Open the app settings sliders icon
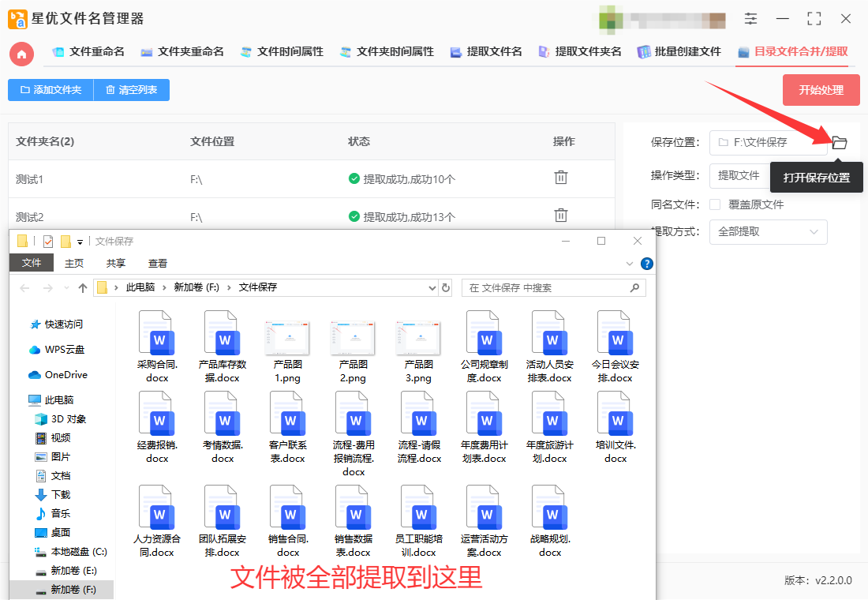Screen dimensions: 868x600 click(x=750, y=19)
